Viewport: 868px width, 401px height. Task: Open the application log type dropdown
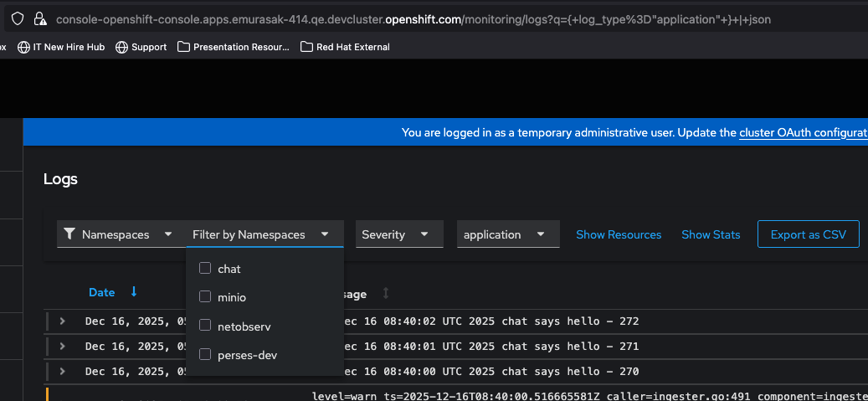click(x=507, y=234)
